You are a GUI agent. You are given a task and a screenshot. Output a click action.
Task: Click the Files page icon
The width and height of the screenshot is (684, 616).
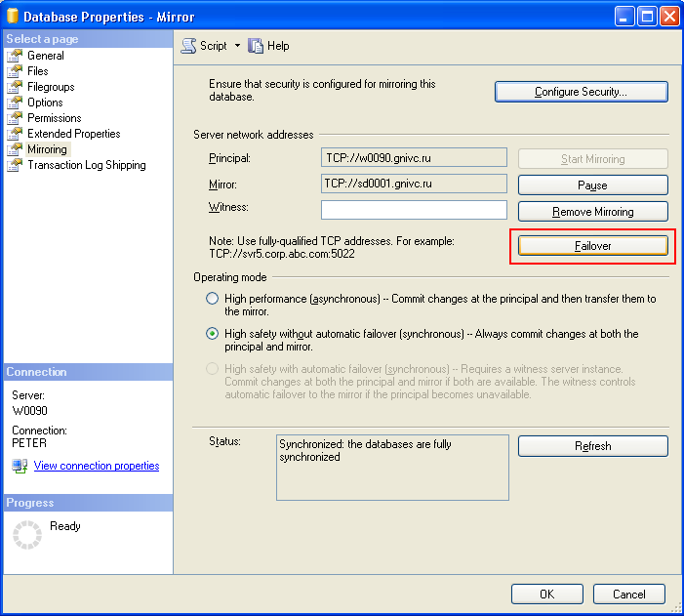tap(15, 71)
